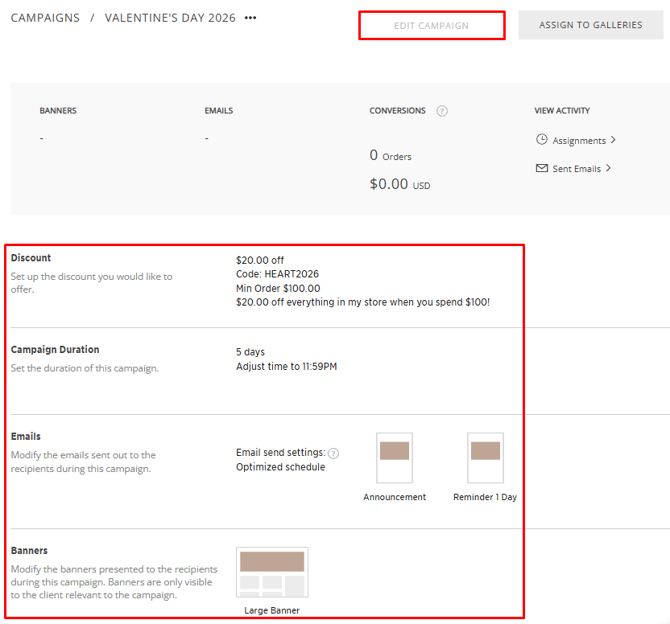Click the Campaign Duration section heading
Viewport: 670px width, 624px height.
55,350
